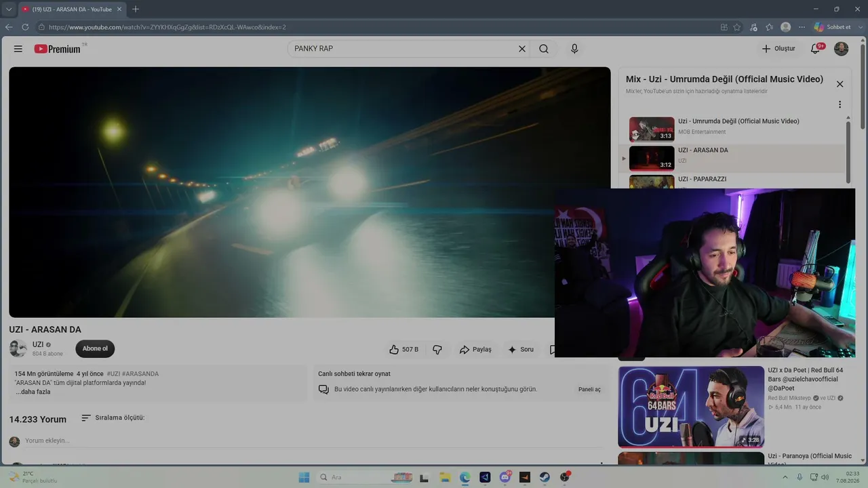Open Copilot Sohbet et button

click(x=832, y=27)
